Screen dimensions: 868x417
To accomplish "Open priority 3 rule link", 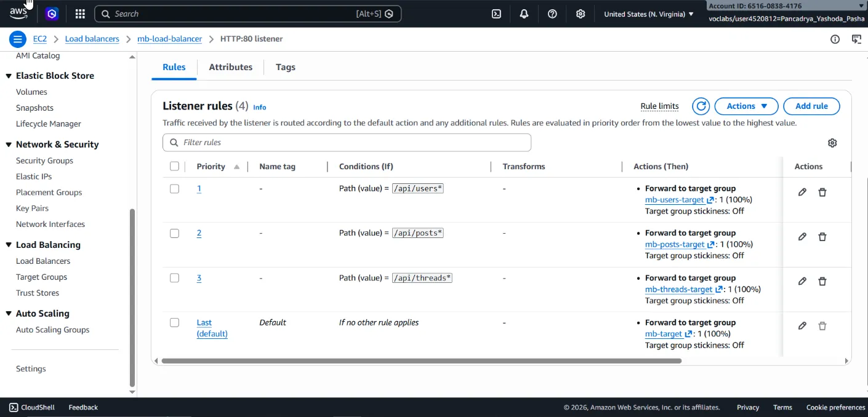I will tap(199, 278).
